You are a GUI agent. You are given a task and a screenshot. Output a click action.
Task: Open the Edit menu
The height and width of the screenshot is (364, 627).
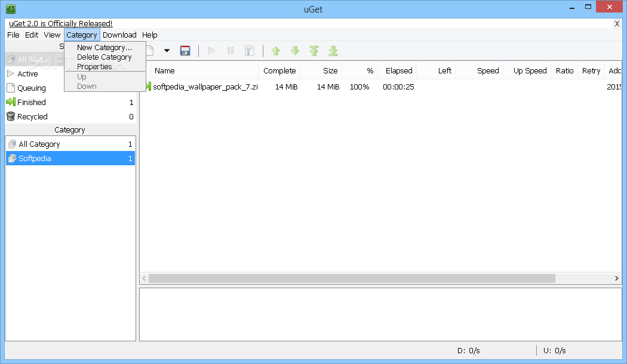32,35
